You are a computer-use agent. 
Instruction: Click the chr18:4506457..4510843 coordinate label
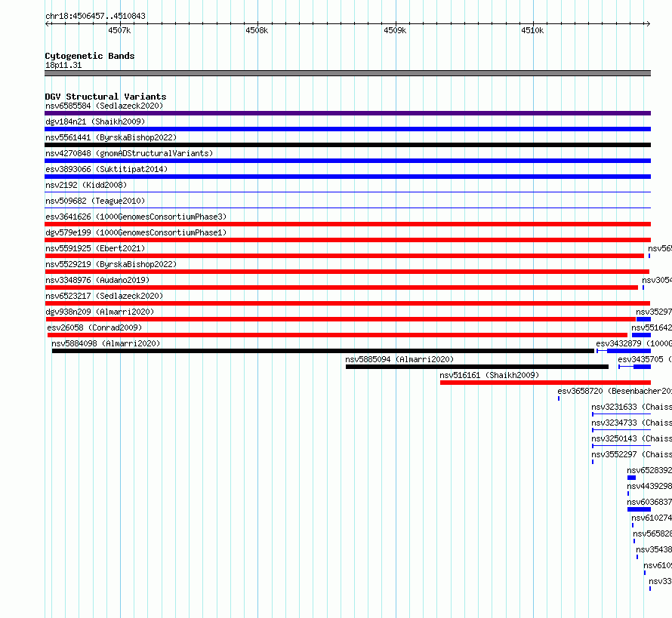click(x=95, y=16)
